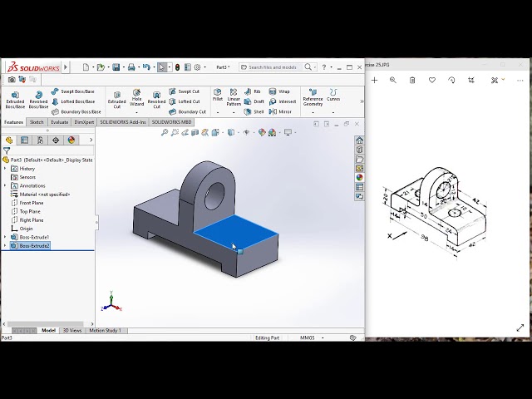Screen dimensions: 532x399
Task: Click the Shell tool
Action: pos(254,111)
